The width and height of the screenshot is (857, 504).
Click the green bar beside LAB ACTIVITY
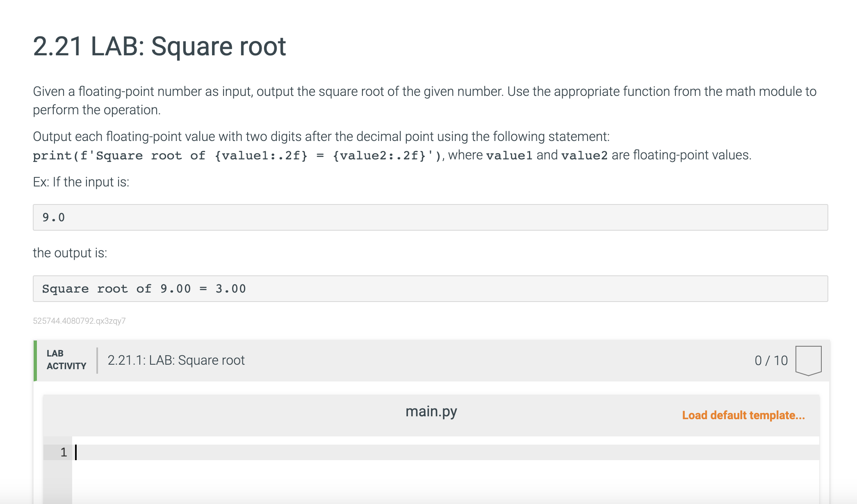coord(35,361)
